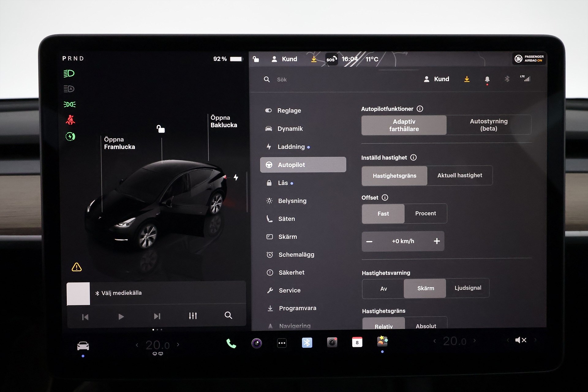Open the calendar app icon
This screenshot has width=588, height=392.
point(357,342)
